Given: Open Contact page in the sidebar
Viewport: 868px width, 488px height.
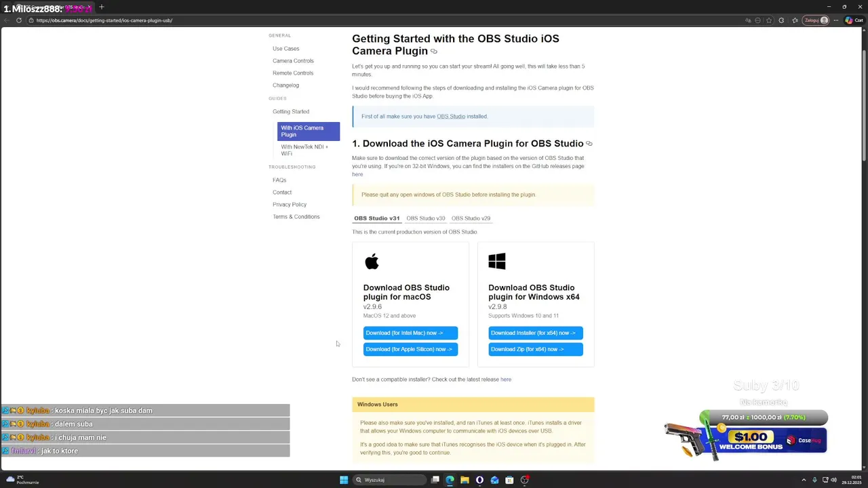Looking at the screenshot, I should pos(282,192).
